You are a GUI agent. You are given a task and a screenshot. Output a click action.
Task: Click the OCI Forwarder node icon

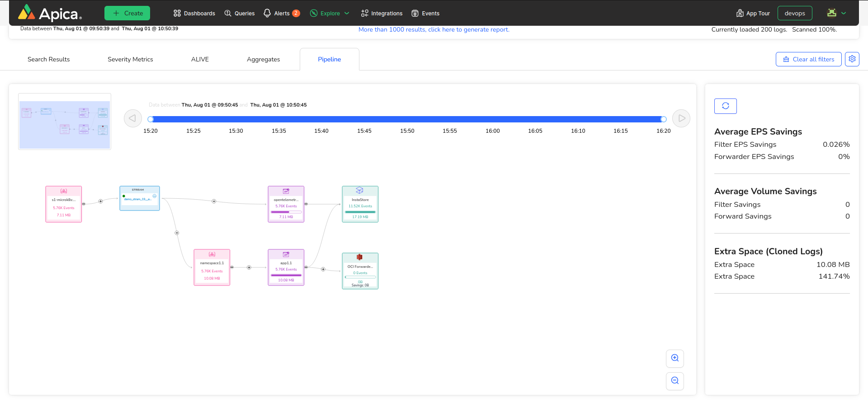point(359,257)
